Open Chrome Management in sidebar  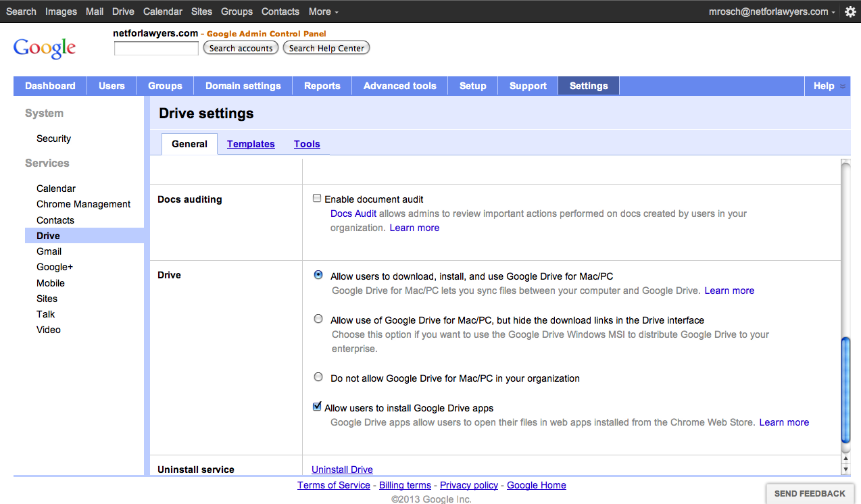[x=84, y=204]
